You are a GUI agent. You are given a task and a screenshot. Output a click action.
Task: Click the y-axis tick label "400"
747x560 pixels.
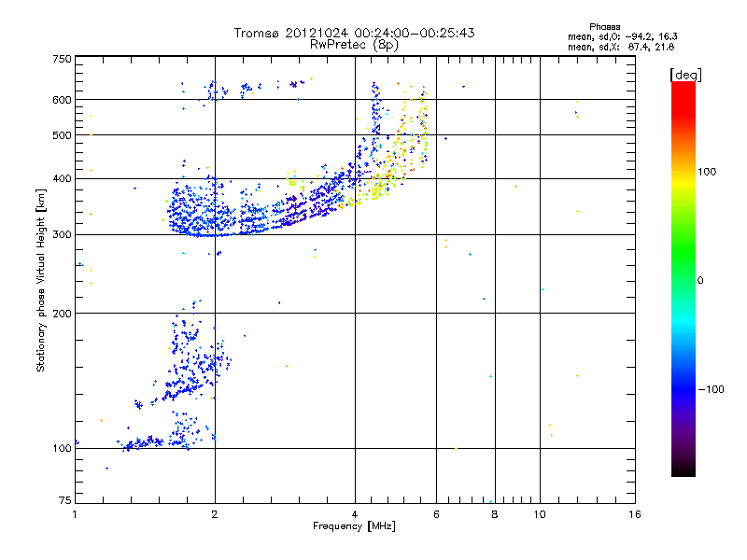pos(62,178)
